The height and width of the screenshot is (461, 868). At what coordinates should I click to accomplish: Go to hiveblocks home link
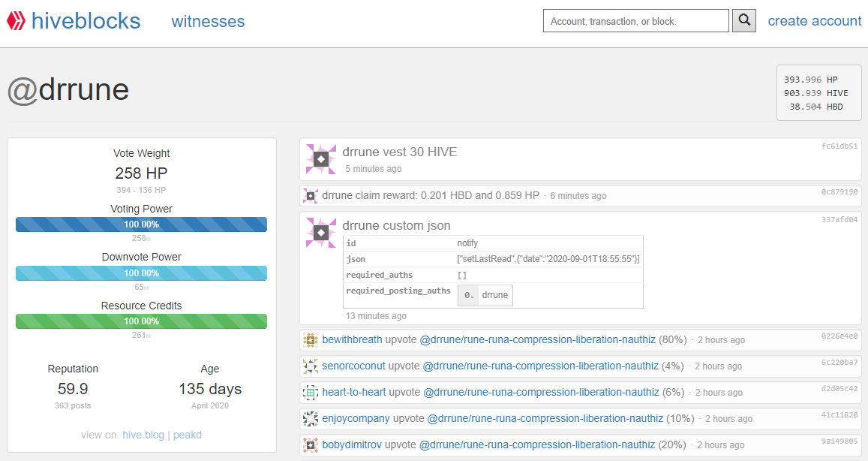[x=86, y=21]
